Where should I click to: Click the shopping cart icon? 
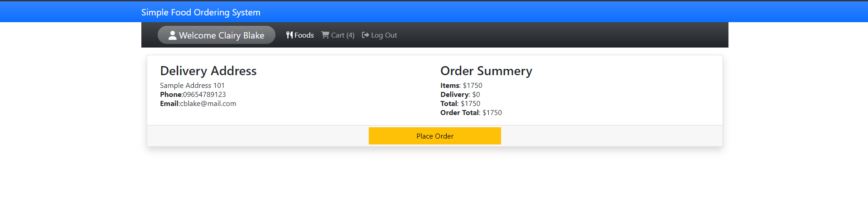325,35
